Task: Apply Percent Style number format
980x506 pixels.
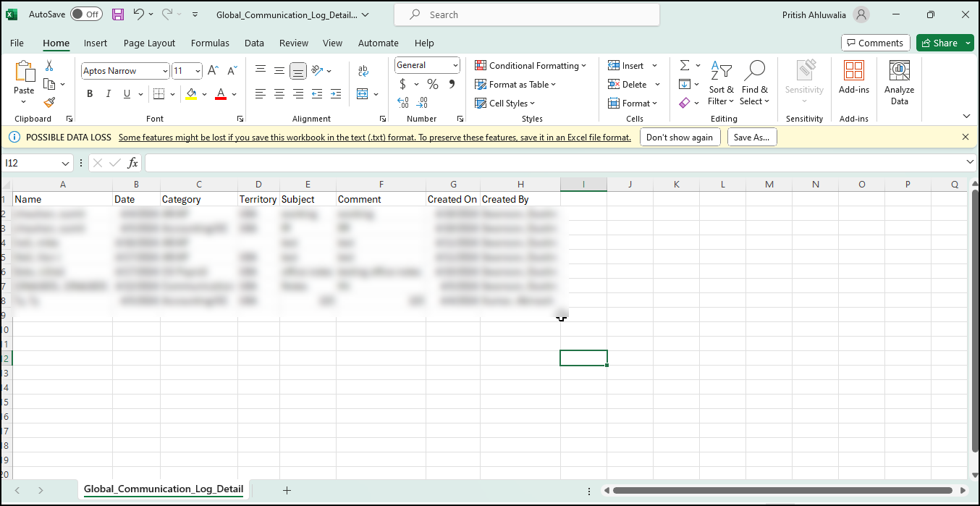Action: pos(432,85)
